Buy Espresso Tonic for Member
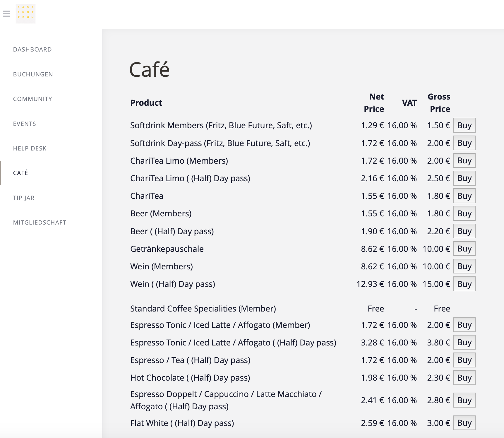 click(464, 325)
